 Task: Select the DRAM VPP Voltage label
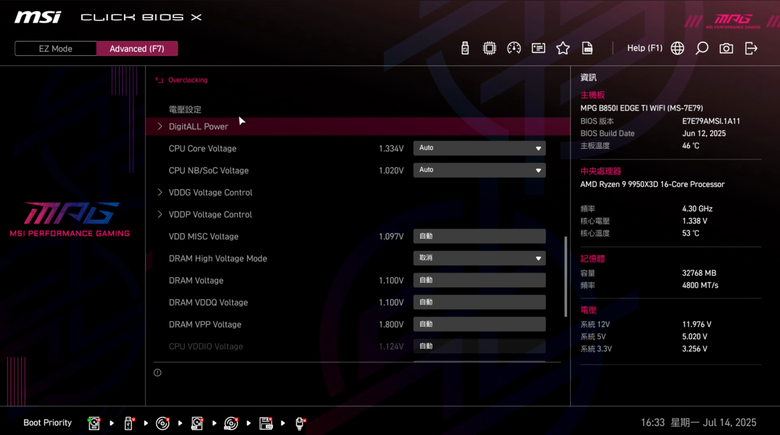pos(205,324)
